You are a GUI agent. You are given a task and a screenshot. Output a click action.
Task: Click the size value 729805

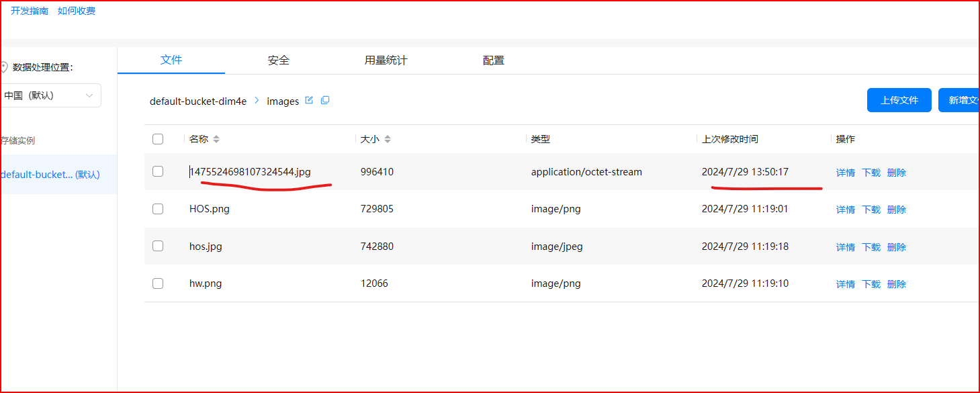(x=377, y=209)
